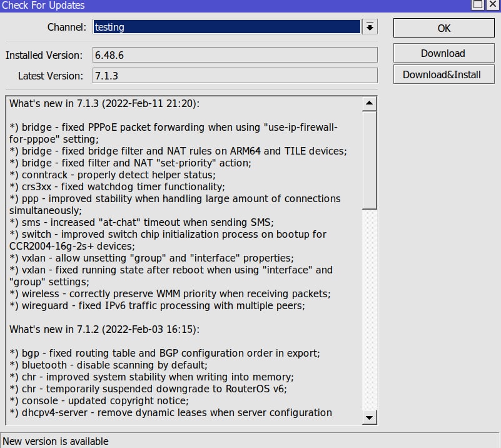The image size is (501, 448).
Task: Select the Channel field showing testing
Action: pos(227,27)
